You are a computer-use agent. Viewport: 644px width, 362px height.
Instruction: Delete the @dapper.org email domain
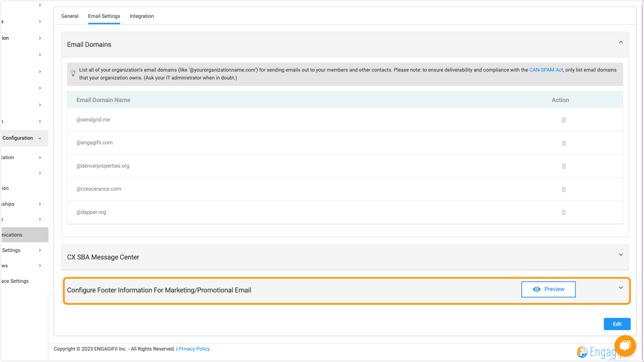pyautogui.click(x=563, y=212)
